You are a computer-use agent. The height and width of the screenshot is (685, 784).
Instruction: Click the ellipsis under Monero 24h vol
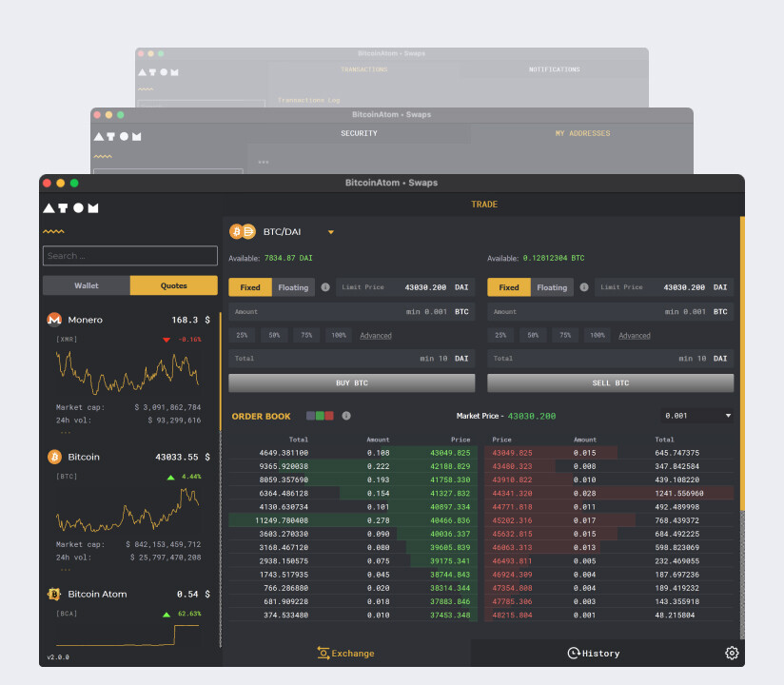click(66, 432)
